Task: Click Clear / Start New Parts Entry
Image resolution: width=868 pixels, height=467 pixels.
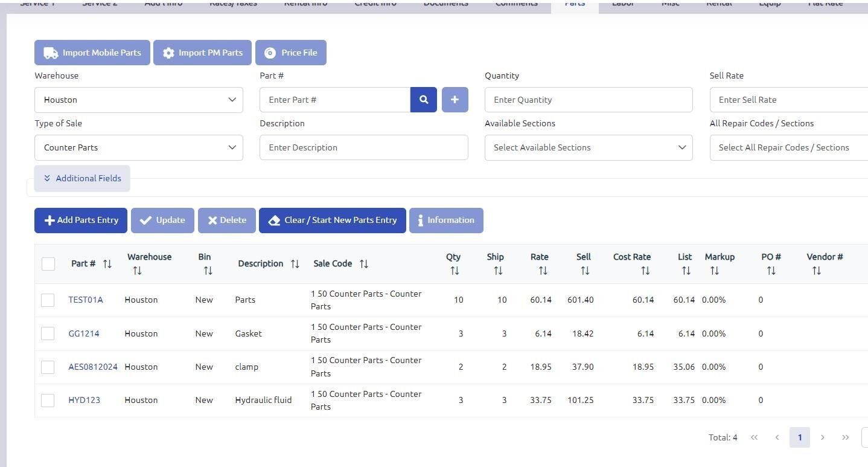Action: point(332,221)
